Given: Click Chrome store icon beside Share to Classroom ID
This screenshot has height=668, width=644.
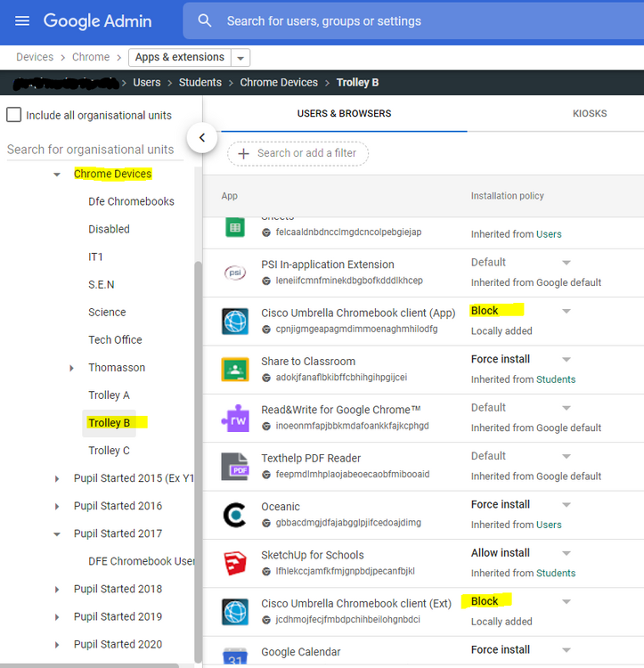Looking at the screenshot, I should [x=266, y=378].
